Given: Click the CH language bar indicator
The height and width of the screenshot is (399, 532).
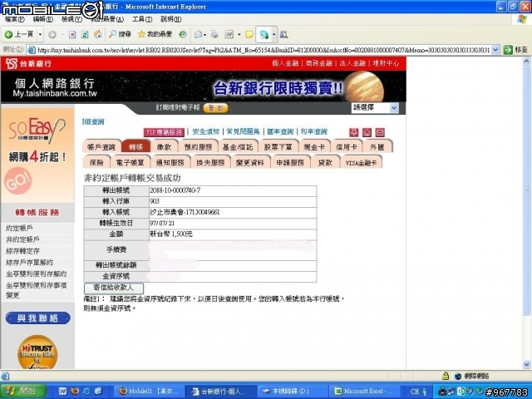Looking at the screenshot, I should tap(415, 392).
